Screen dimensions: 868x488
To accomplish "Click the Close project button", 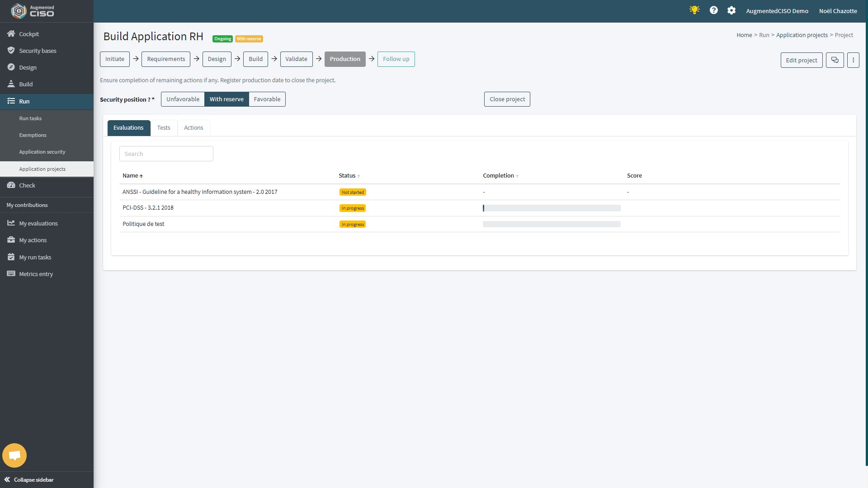I will click(507, 99).
